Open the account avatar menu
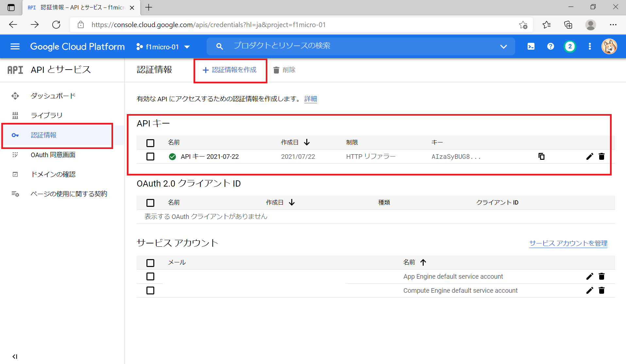 609,46
